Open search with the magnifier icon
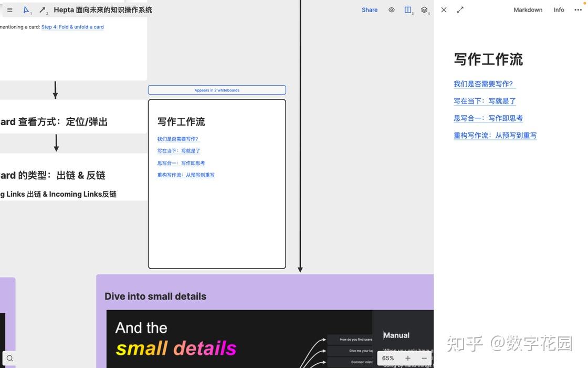 tap(9, 357)
